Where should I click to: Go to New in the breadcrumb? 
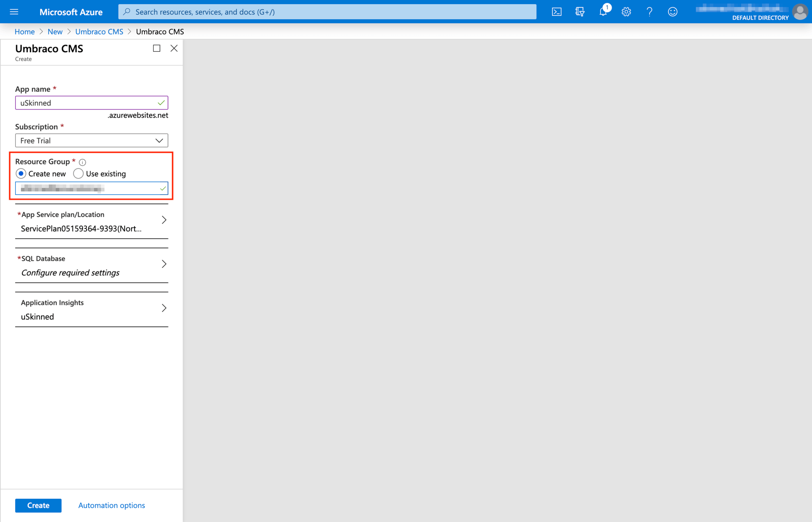click(x=55, y=31)
